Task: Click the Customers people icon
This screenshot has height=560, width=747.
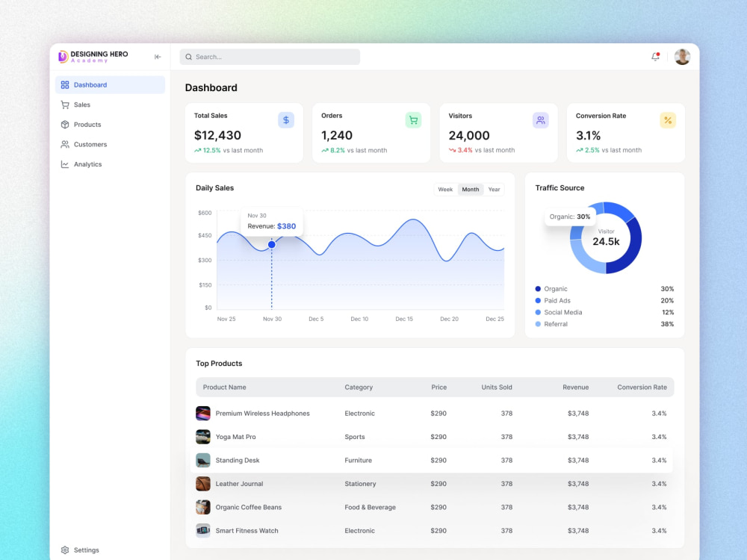Action: [65, 144]
